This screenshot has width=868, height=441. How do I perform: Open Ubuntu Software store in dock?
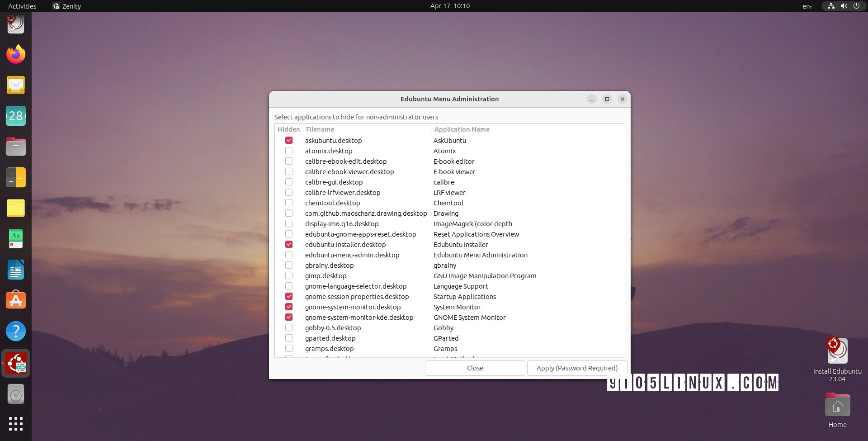pyautogui.click(x=16, y=300)
